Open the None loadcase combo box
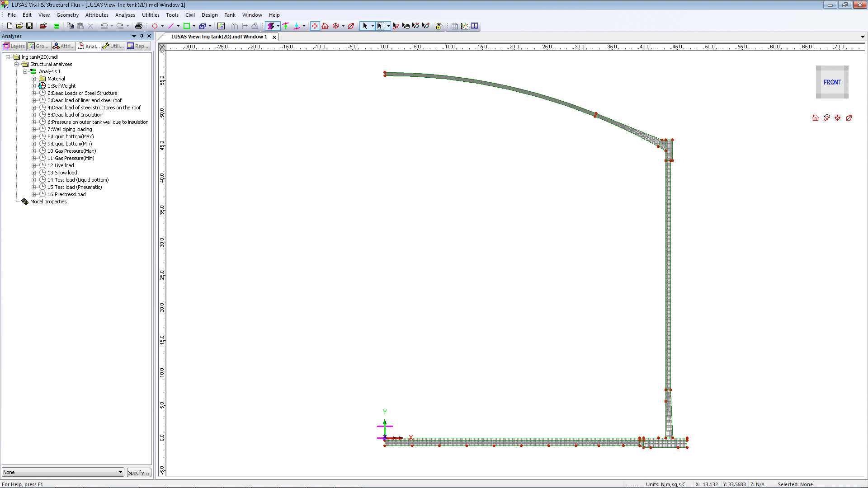The height and width of the screenshot is (488, 868). [x=63, y=472]
